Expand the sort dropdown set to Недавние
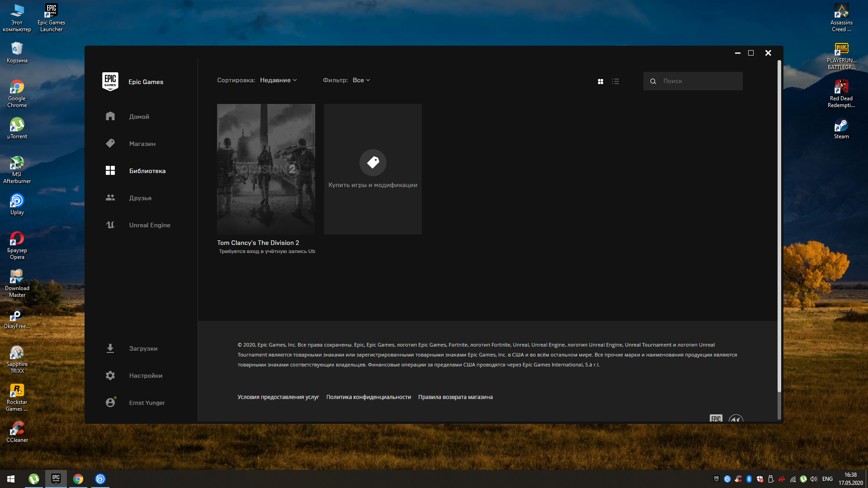The width and height of the screenshot is (868, 488). (x=278, y=80)
